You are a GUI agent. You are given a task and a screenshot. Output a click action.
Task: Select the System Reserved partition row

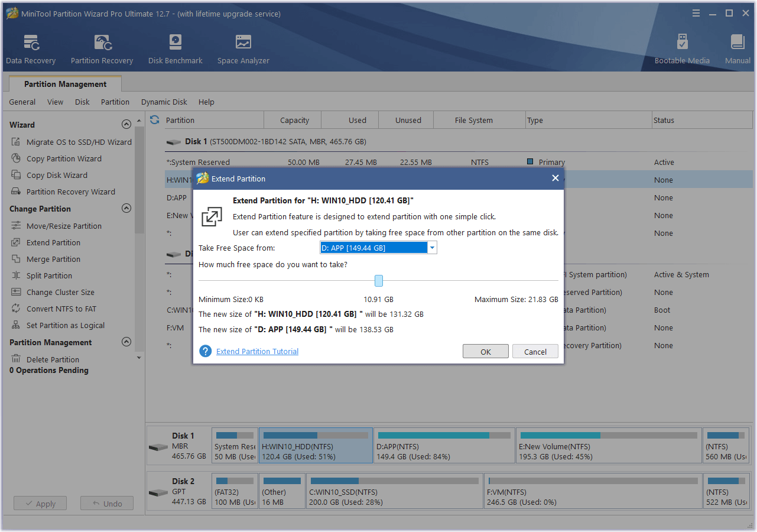click(x=458, y=162)
